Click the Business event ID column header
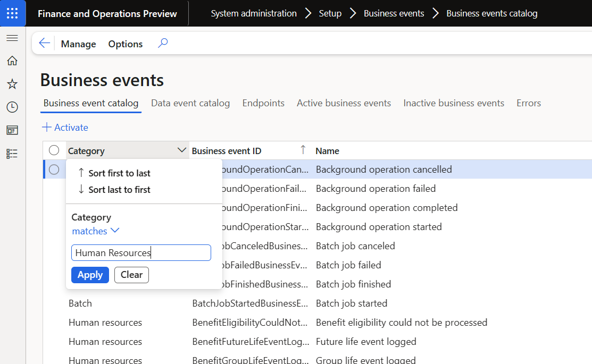592x364 pixels. point(227,151)
